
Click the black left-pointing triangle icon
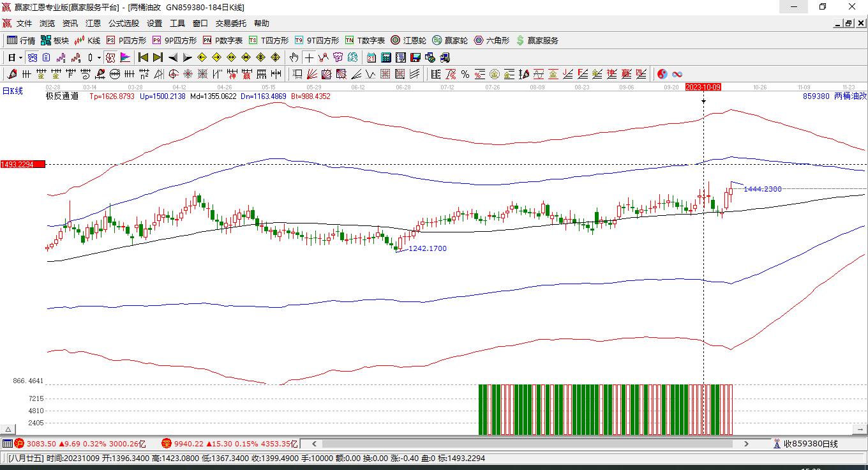pyautogui.click(x=173, y=57)
